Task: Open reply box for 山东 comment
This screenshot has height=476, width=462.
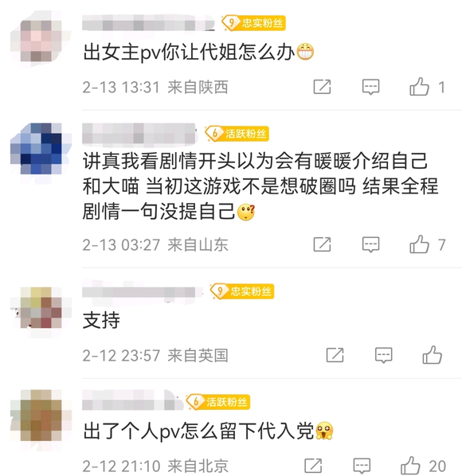Action: (371, 244)
